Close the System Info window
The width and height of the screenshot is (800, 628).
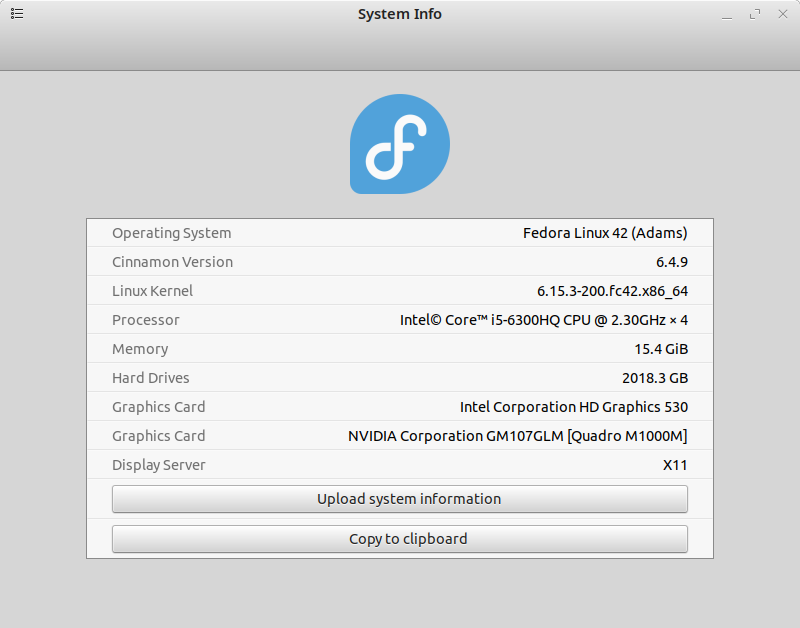pos(783,14)
